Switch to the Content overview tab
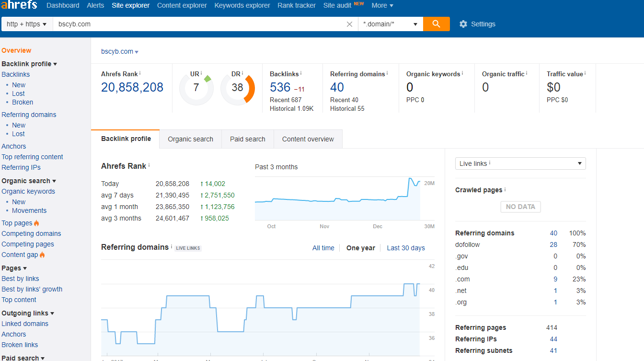 tap(308, 139)
